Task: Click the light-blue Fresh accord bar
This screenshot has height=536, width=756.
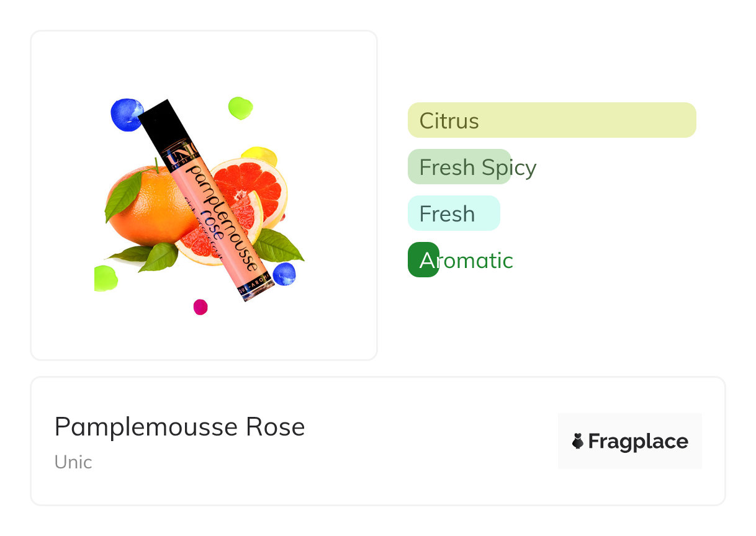Action: coord(453,213)
